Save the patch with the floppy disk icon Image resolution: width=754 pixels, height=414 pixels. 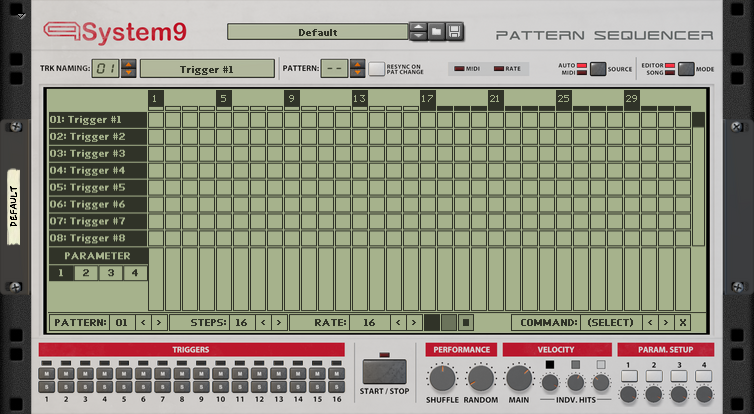pyautogui.click(x=454, y=32)
